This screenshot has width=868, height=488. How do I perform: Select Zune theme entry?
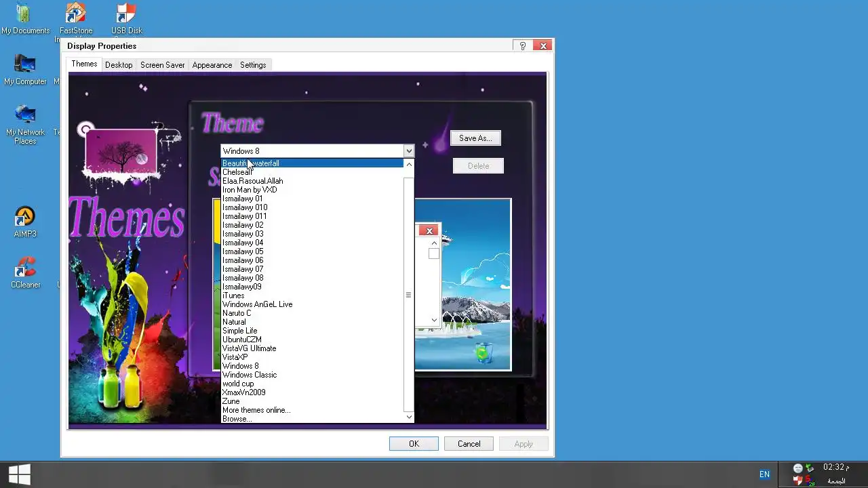(313, 401)
